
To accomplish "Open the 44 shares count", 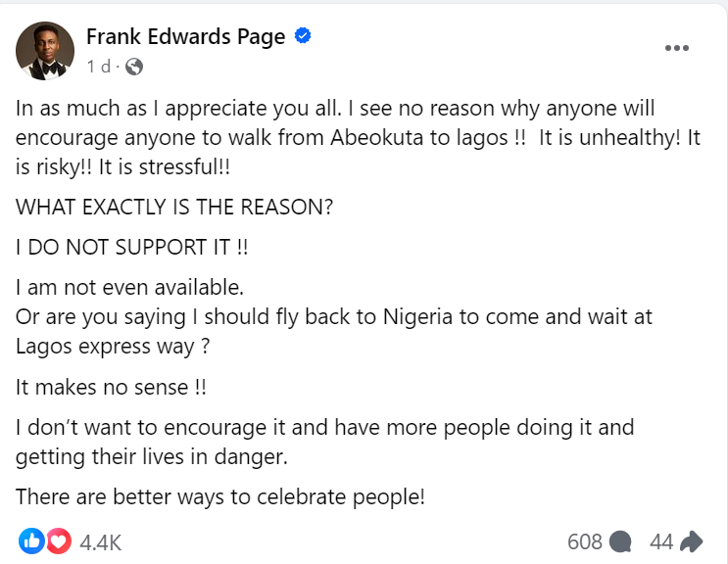I will point(661,541).
